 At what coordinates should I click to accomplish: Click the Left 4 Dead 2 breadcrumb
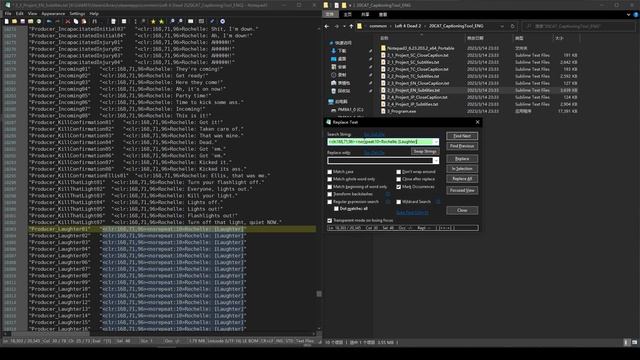408,26
